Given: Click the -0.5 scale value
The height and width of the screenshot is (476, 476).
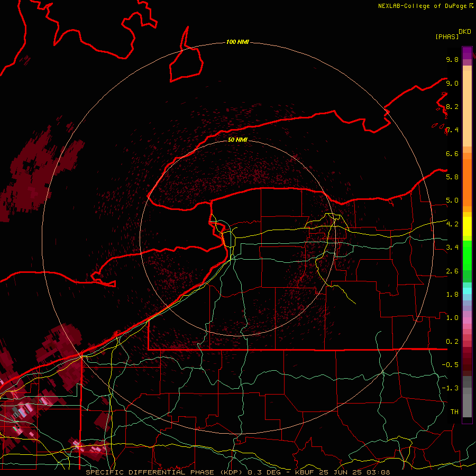Looking at the screenshot, I should tap(450, 365).
